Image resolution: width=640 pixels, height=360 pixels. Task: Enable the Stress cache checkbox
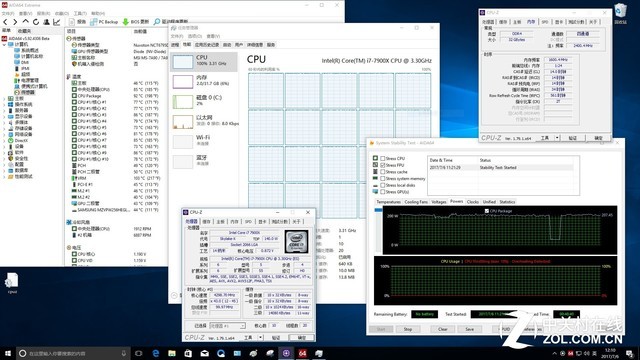pyautogui.click(x=383, y=172)
